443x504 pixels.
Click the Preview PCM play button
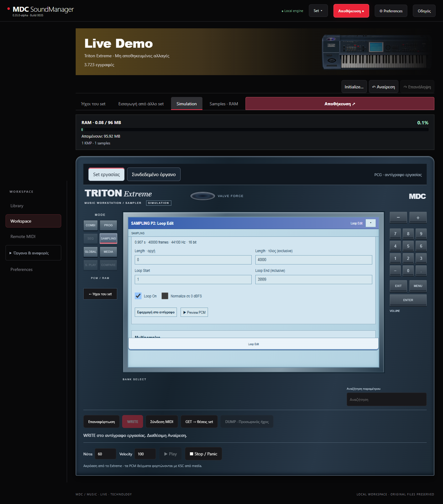tap(194, 312)
